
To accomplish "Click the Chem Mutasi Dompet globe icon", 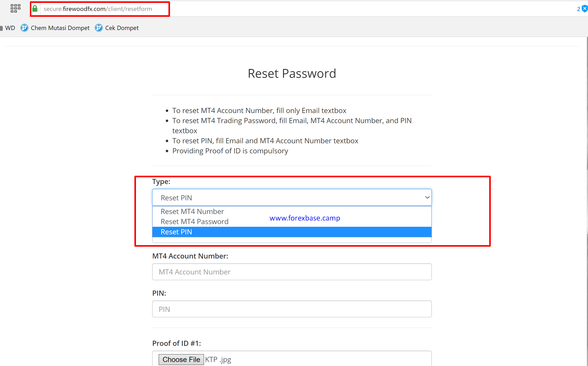I will (x=24, y=28).
